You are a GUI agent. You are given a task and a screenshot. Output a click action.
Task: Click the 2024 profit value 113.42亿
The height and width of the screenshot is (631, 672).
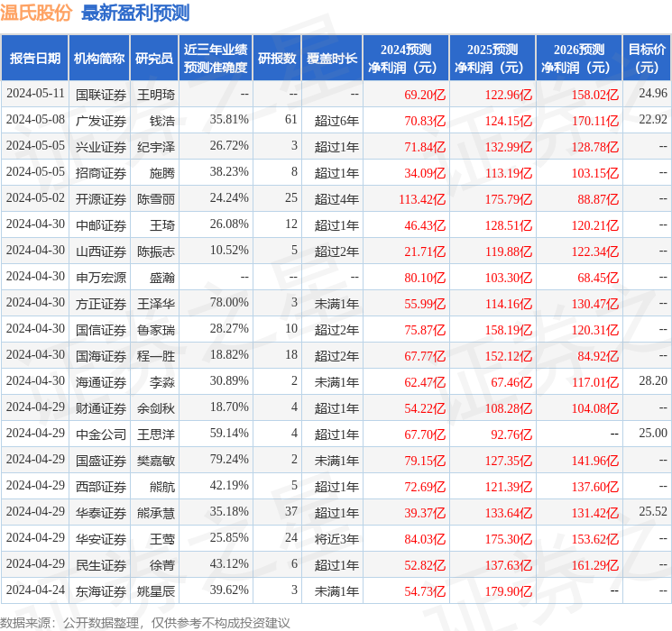pos(422,199)
